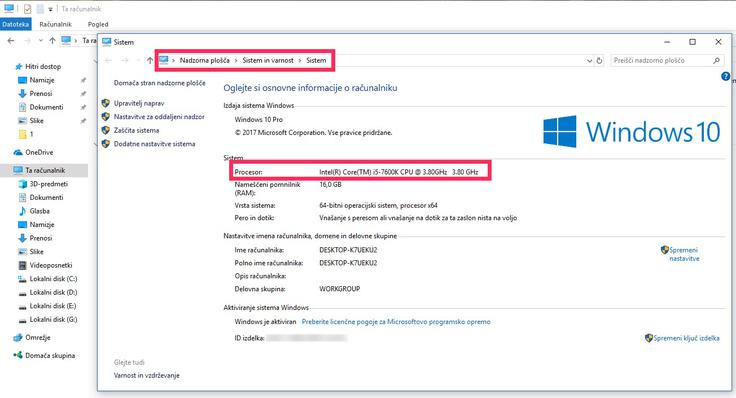Select Sistem breadcrumb segment
736x398 pixels.
pyautogui.click(x=316, y=61)
